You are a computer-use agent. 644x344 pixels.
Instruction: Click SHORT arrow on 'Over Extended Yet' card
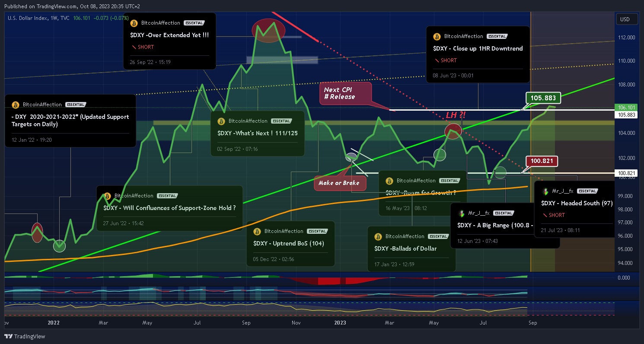133,47
